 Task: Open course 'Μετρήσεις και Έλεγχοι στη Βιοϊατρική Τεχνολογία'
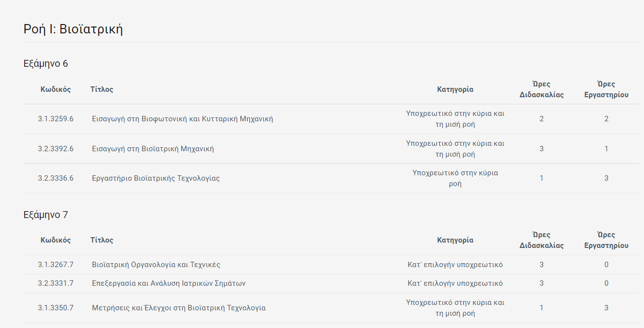pyautogui.click(x=179, y=308)
